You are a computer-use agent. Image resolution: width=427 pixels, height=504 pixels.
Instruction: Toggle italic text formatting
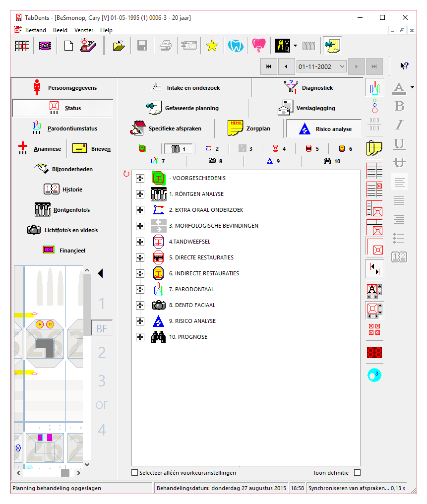point(399,125)
